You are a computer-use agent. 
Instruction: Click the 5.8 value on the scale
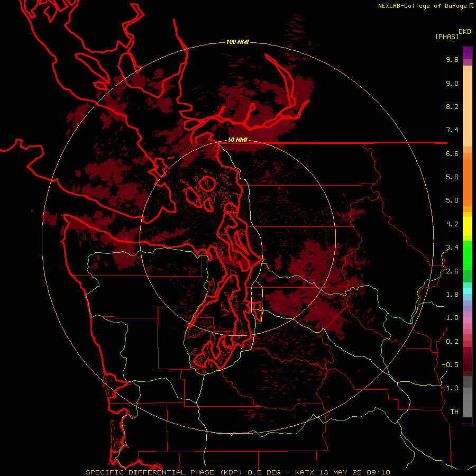(x=452, y=177)
